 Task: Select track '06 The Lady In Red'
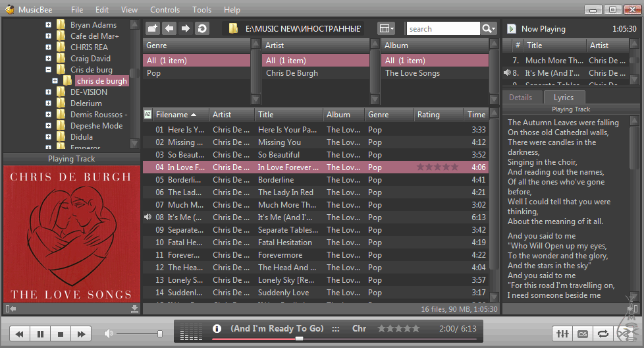pos(316,192)
